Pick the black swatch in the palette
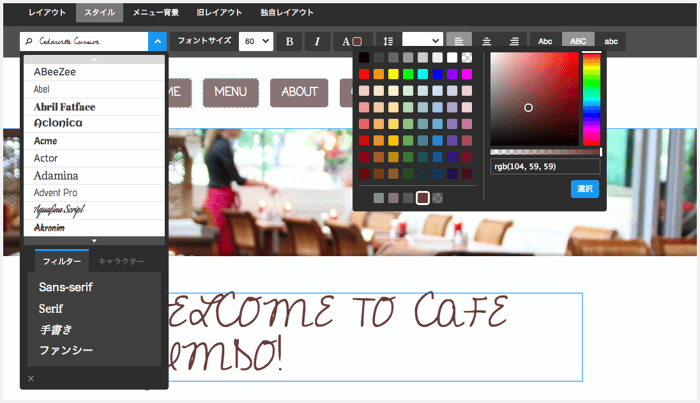This screenshot has height=403, width=700. [364, 58]
